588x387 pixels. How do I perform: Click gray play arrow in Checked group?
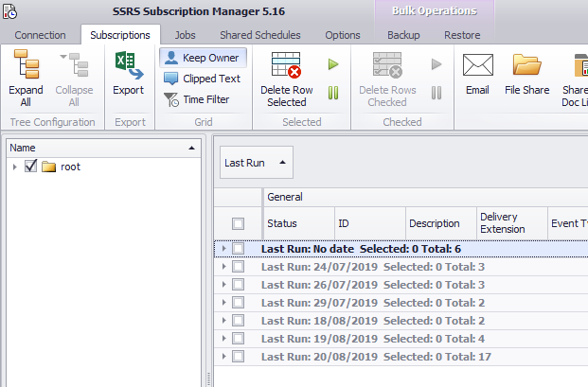click(x=437, y=64)
